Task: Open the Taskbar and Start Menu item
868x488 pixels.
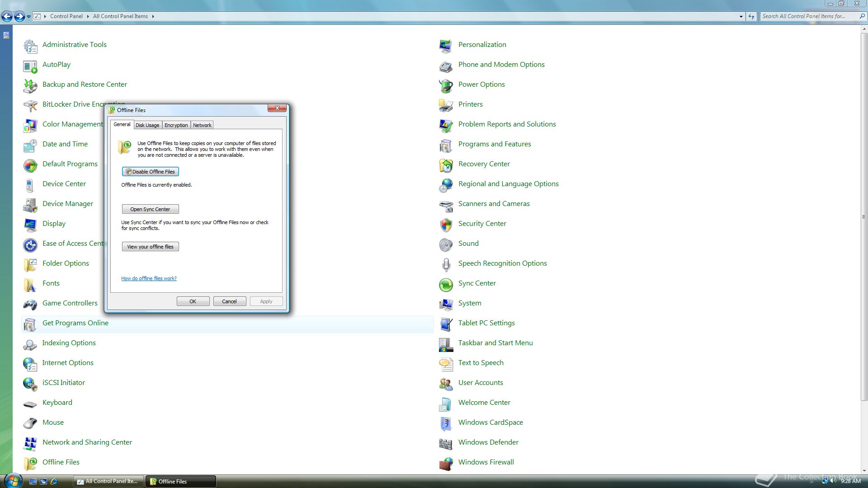Action: coord(495,343)
